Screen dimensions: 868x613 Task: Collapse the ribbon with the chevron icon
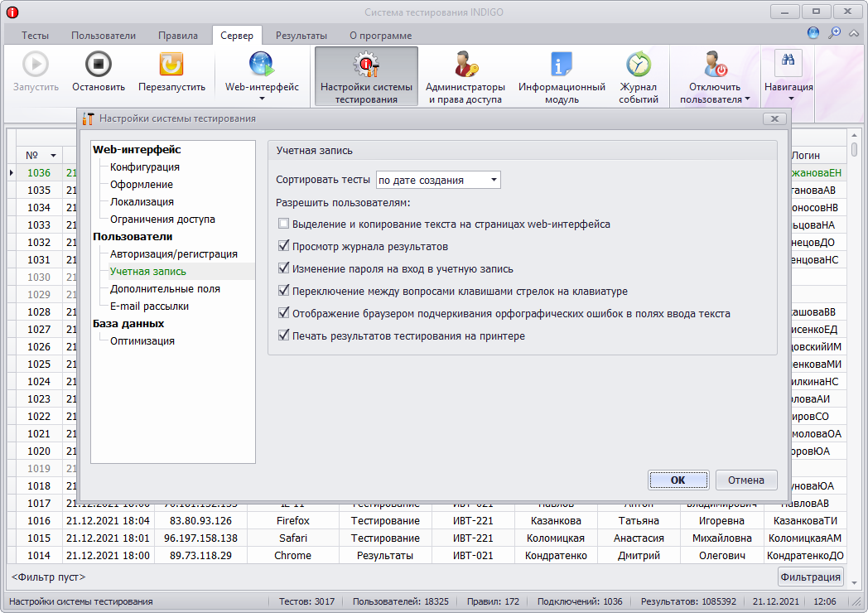[855, 33]
